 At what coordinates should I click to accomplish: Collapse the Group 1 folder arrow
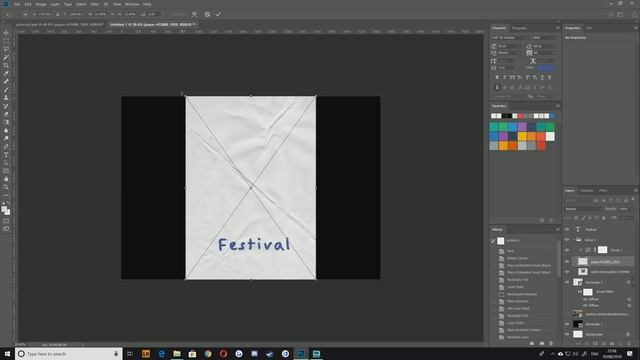coord(573,240)
